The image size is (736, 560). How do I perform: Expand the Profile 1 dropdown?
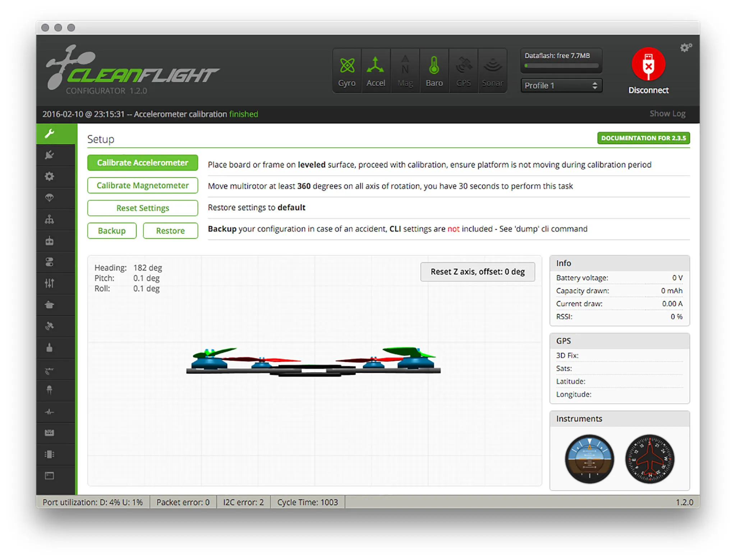(561, 85)
